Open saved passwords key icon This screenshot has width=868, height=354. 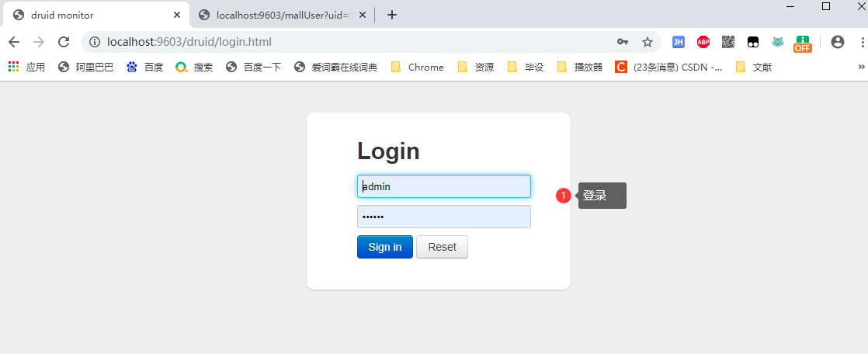(623, 43)
